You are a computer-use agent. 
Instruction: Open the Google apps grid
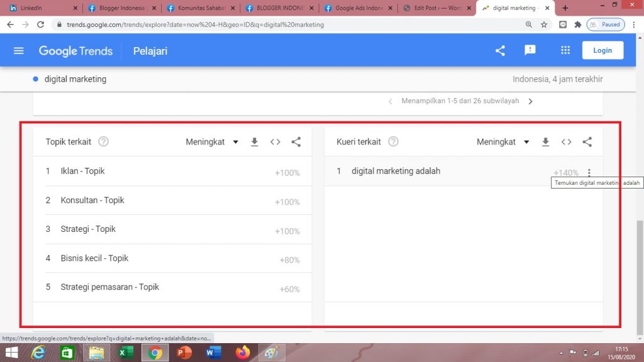coord(565,50)
